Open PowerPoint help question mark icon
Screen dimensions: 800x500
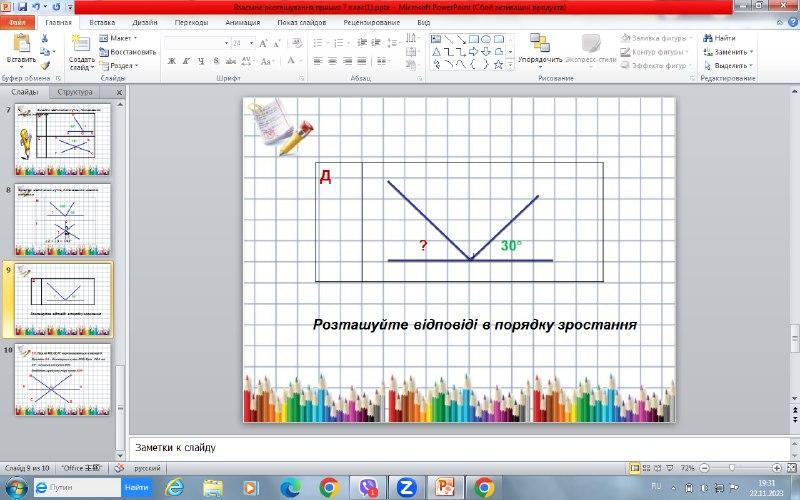tap(793, 22)
